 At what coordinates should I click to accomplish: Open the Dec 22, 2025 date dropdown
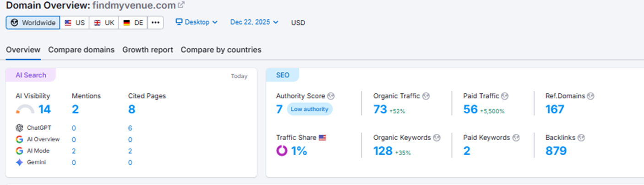click(x=254, y=22)
